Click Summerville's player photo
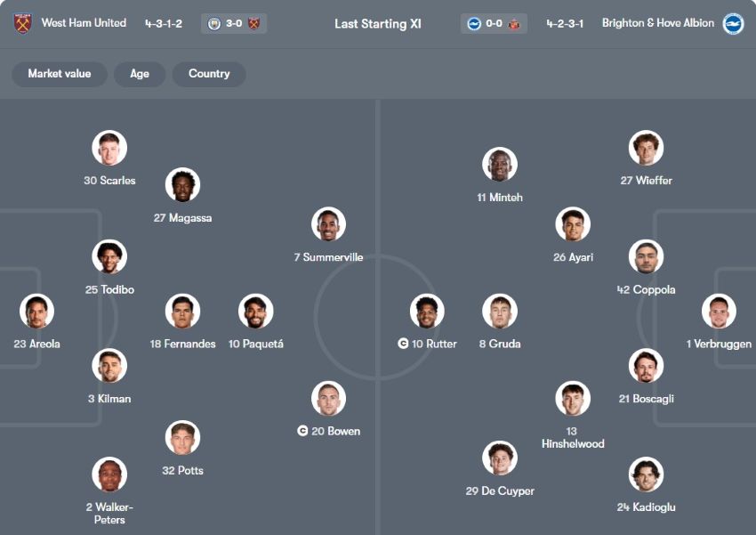This screenshot has height=535, width=756. pos(328,224)
